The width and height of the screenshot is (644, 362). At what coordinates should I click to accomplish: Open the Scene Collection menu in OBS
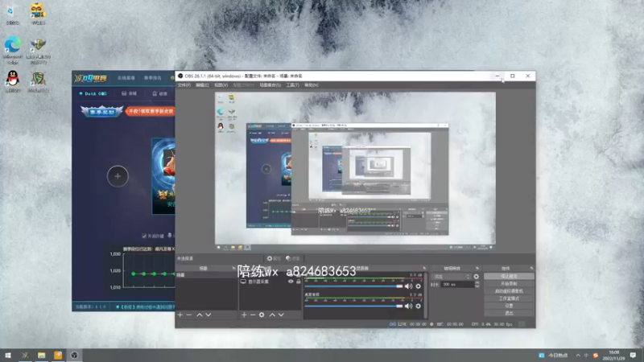point(270,85)
